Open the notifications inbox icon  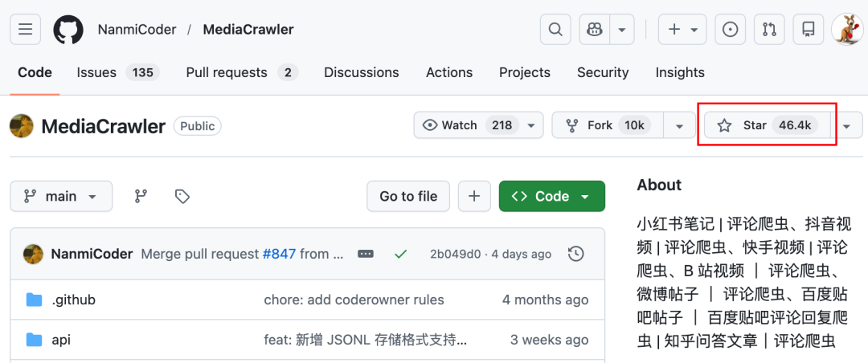[x=808, y=30]
